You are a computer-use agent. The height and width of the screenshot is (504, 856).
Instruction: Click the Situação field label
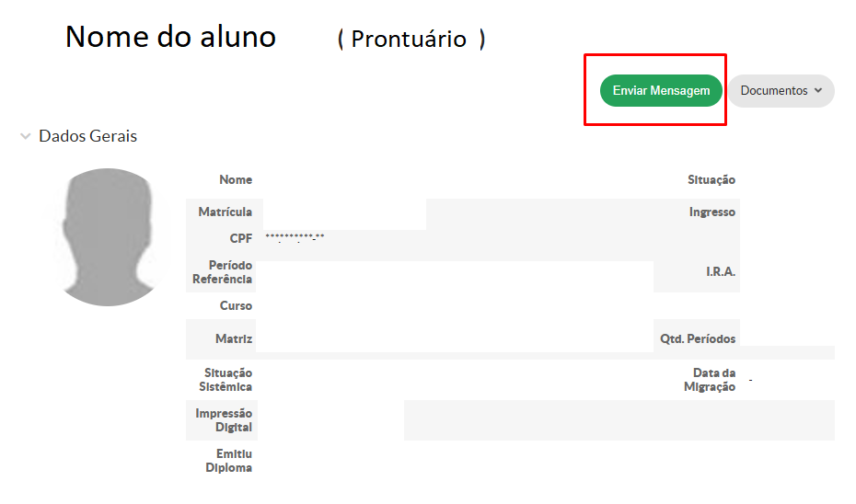pos(711,180)
